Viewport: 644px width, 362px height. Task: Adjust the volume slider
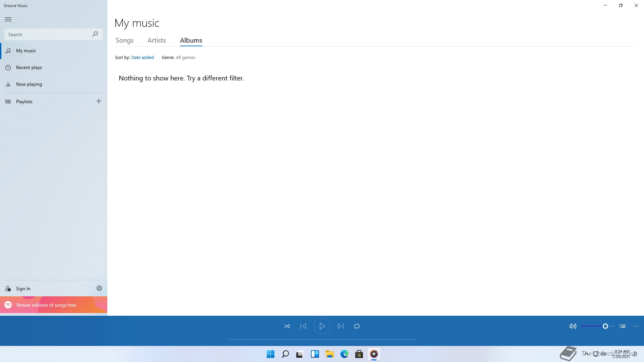pyautogui.click(x=597, y=326)
